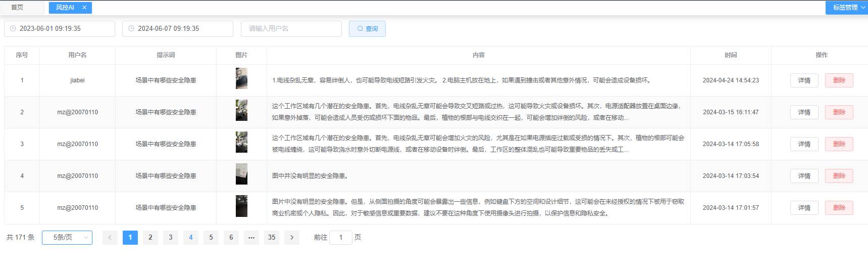Jump to page 35

point(272,238)
